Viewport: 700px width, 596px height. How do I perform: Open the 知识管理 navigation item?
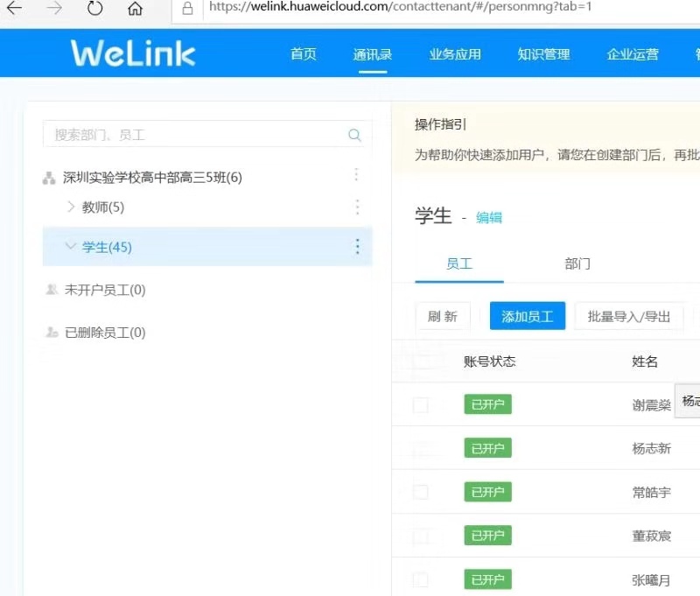click(543, 54)
